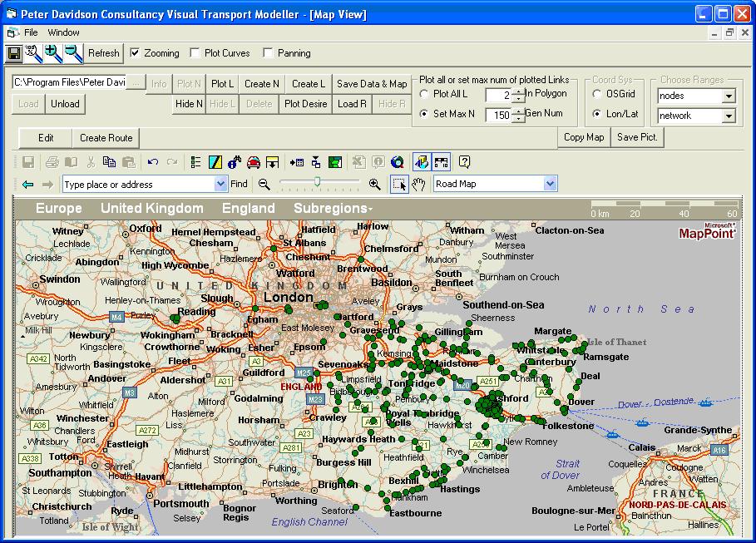
Task: Select the OSGrid radio button
Action: 596,94
